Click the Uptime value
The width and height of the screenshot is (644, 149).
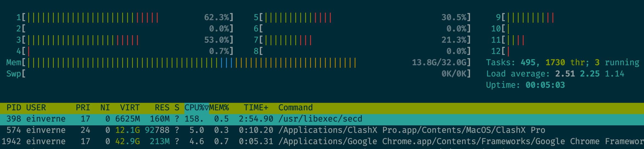click(x=545, y=85)
